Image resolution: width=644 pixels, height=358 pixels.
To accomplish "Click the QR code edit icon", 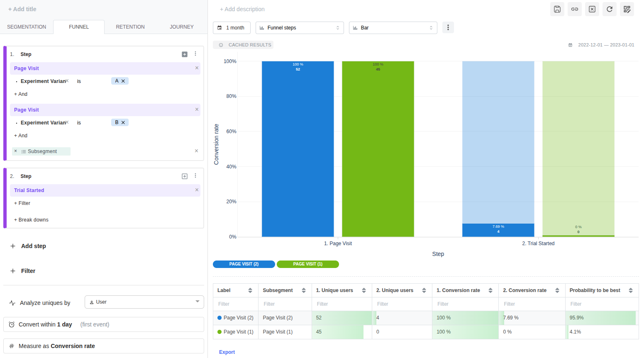I will (x=627, y=9).
